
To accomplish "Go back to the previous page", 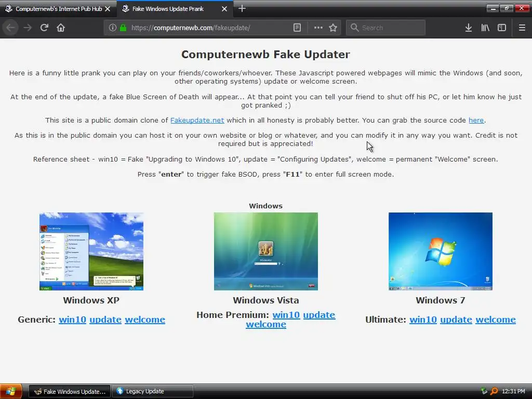I will [x=10, y=28].
